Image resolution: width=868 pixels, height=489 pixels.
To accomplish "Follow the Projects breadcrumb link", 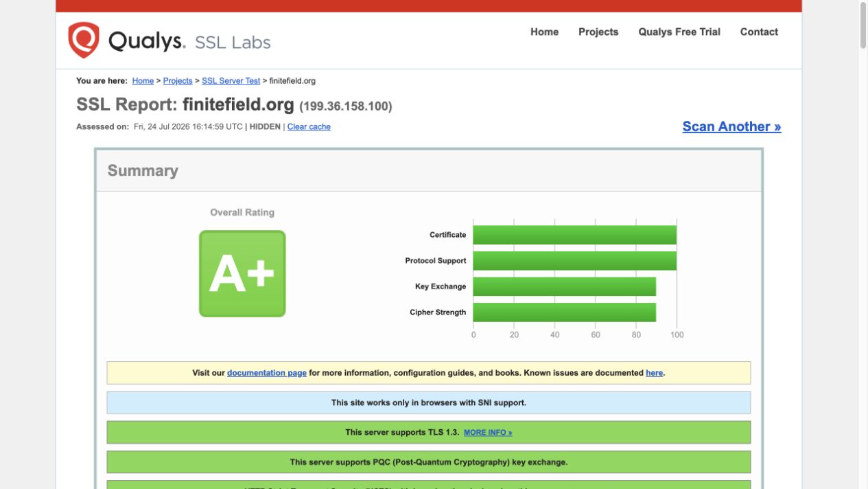I will click(x=178, y=80).
